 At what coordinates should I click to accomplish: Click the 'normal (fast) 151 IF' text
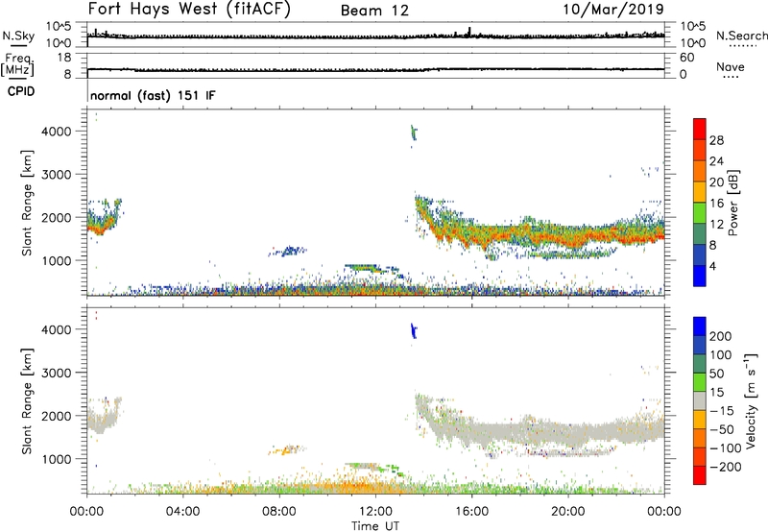pyautogui.click(x=153, y=95)
